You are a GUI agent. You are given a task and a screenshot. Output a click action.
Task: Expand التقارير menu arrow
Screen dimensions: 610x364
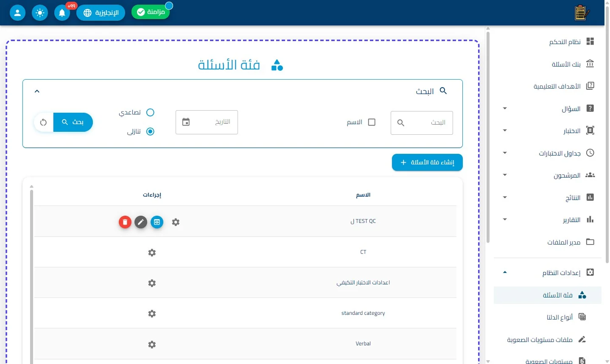[x=505, y=220]
